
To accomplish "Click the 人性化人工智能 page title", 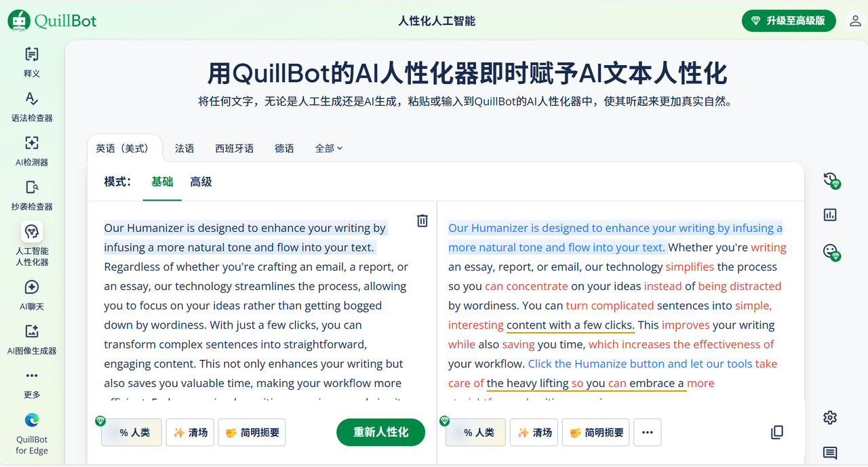I will [x=437, y=20].
